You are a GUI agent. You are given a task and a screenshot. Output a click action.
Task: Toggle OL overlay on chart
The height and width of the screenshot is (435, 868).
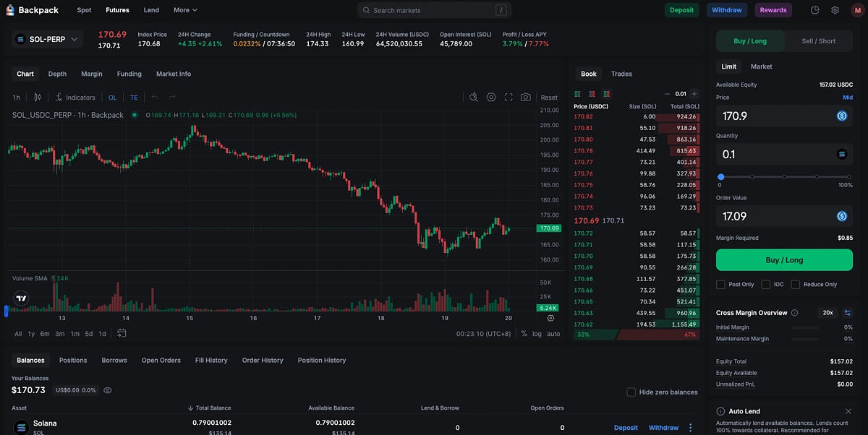click(112, 98)
